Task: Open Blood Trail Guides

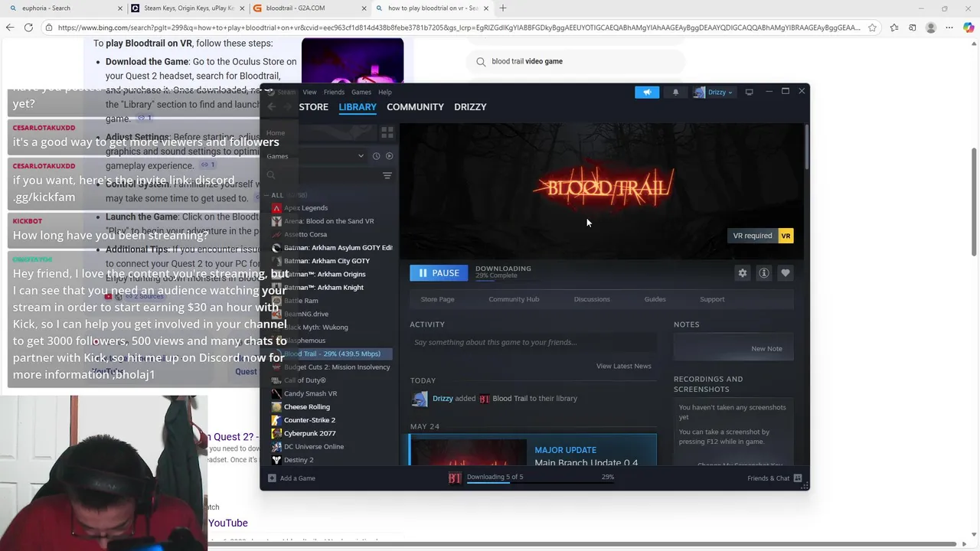Action: tap(655, 299)
